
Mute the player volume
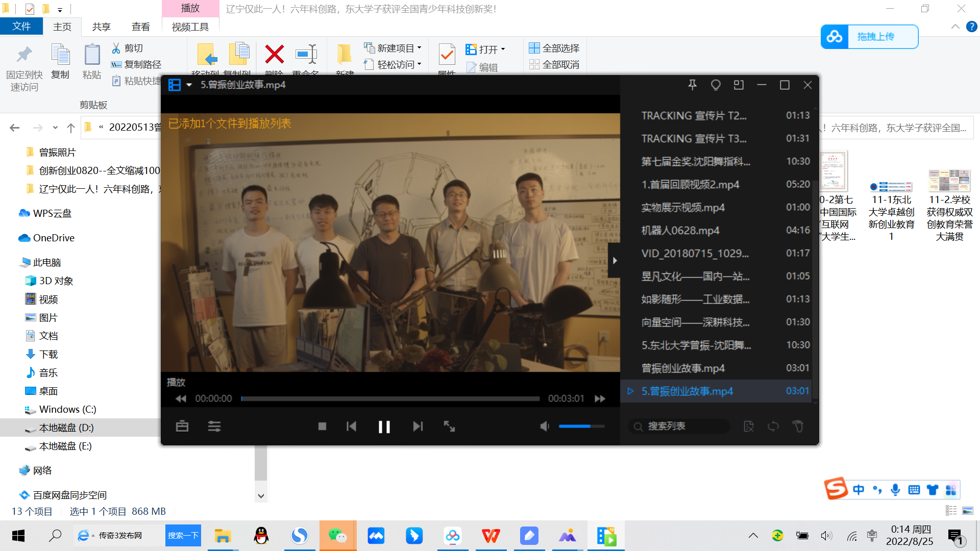click(x=545, y=427)
